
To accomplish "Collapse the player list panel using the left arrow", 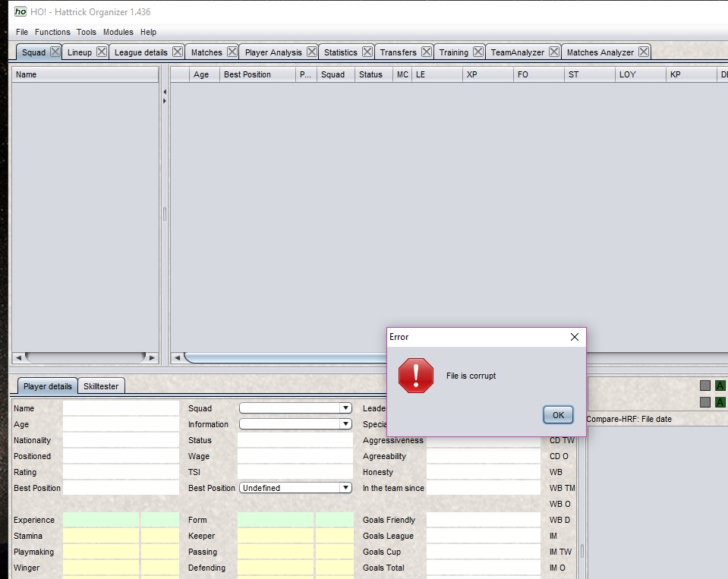I will 164,90.
